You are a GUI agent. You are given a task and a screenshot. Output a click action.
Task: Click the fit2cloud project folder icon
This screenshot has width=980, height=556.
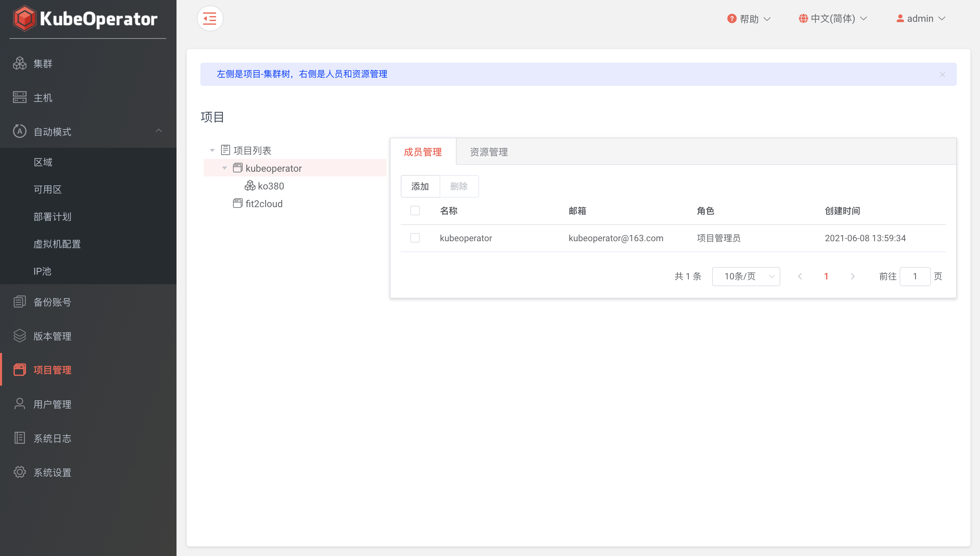click(238, 203)
